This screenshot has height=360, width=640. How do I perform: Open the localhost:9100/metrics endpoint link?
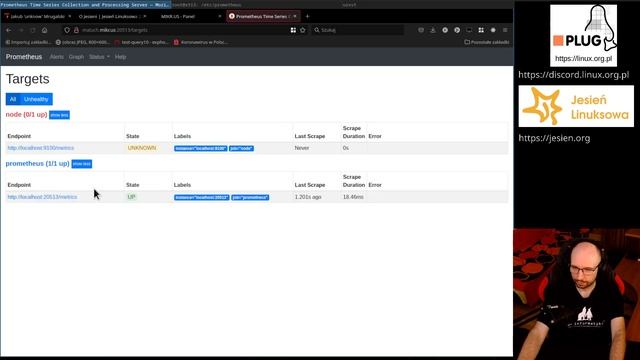coord(40,148)
